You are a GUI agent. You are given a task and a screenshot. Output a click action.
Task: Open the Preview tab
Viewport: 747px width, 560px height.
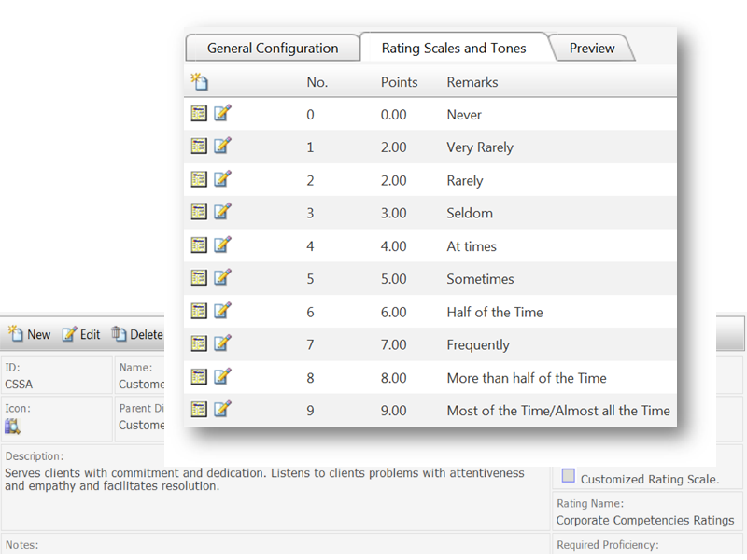pos(592,49)
